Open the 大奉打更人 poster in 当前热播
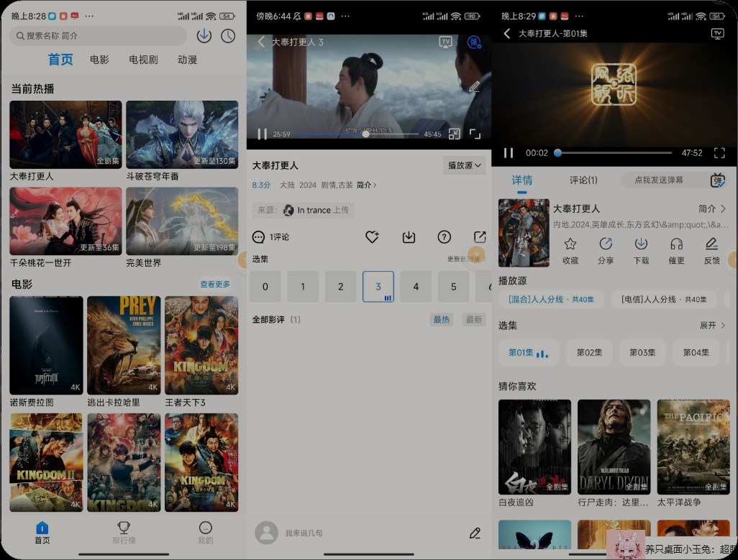The image size is (738, 560). (x=65, y=134)
